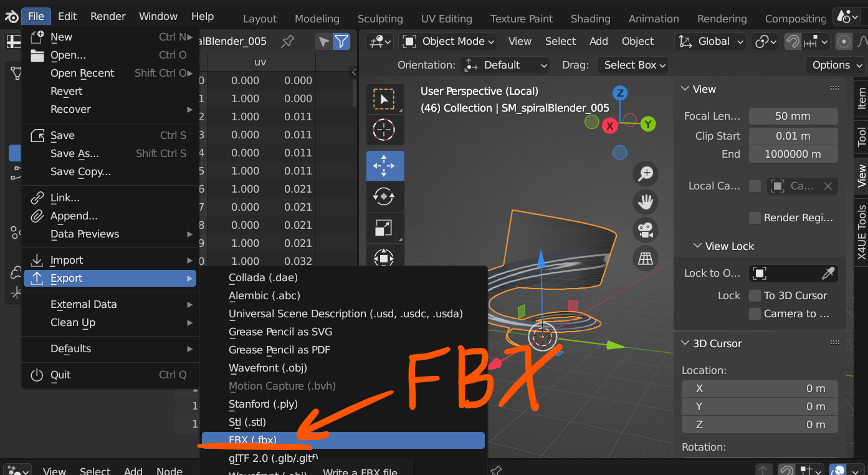This screenshot has height=475, width=868.
Task: Open viewport Object menu
Action: click(x=637, y=41)
